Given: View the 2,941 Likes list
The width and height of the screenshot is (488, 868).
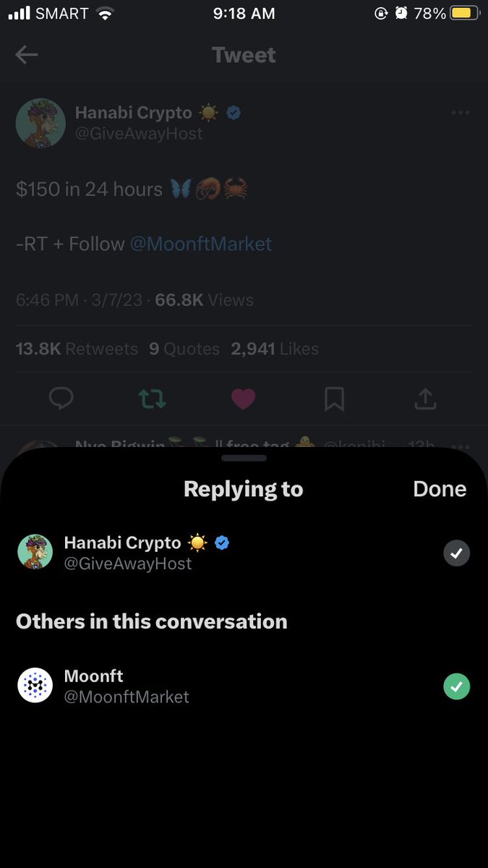Looking at the screenshot, I should [275, 349].
